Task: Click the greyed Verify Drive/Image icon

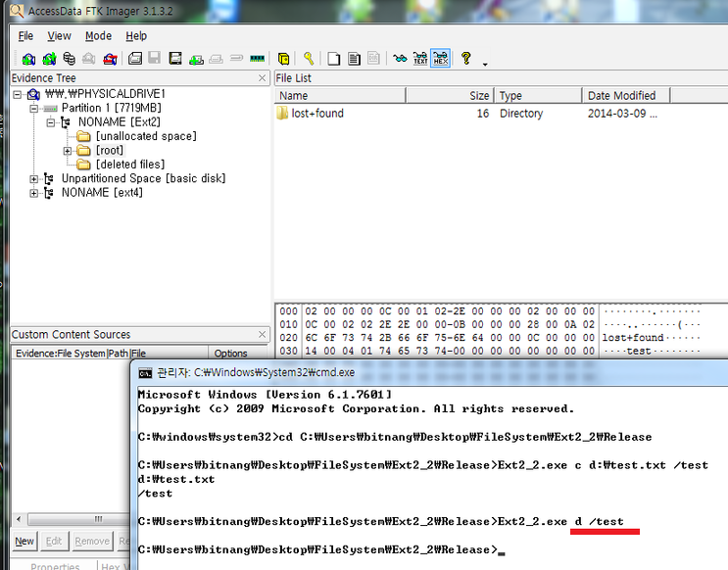Action: click(x=237, y=58)
